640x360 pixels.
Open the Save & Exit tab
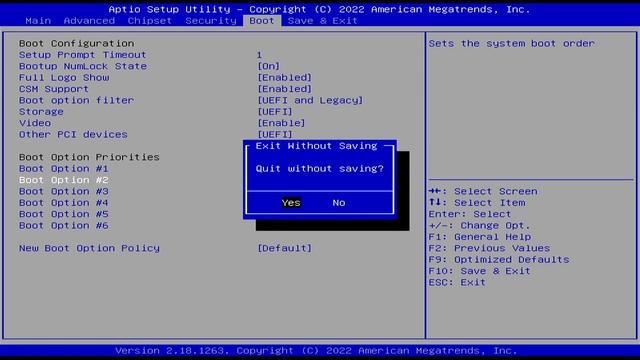point(322,21)
